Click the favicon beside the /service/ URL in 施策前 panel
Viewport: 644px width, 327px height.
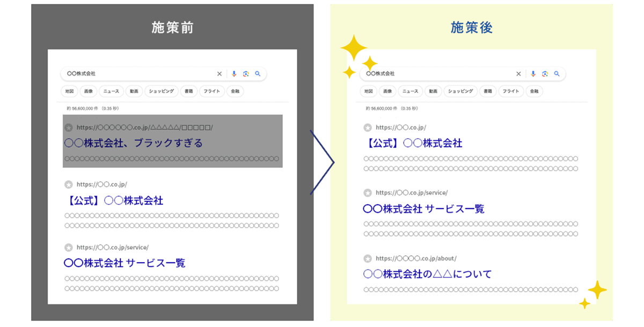tap(69, 247)
